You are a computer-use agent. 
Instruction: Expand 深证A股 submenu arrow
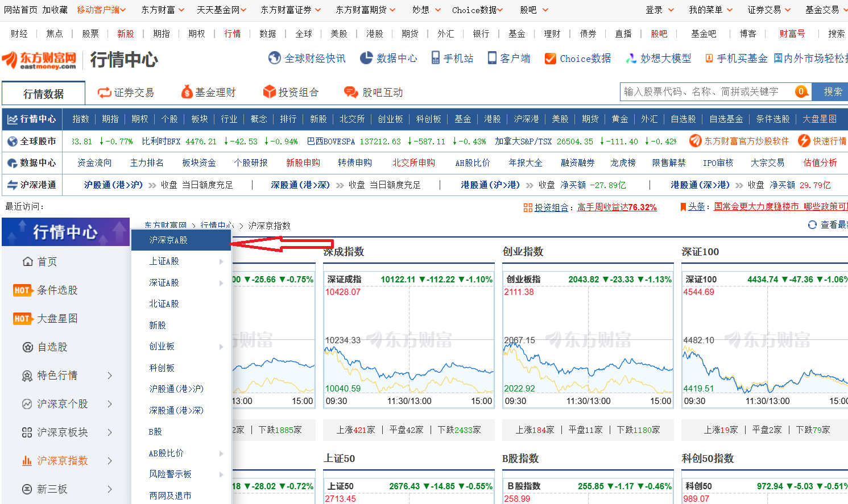coord(221,283)
